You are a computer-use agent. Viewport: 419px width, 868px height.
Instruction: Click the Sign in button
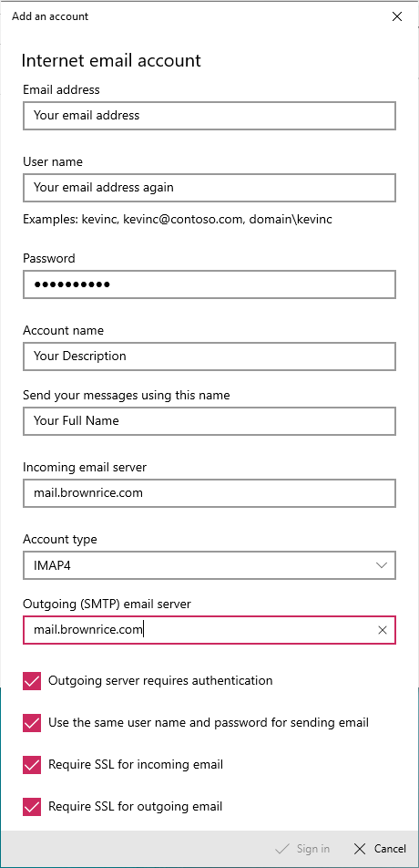point(303,849)
